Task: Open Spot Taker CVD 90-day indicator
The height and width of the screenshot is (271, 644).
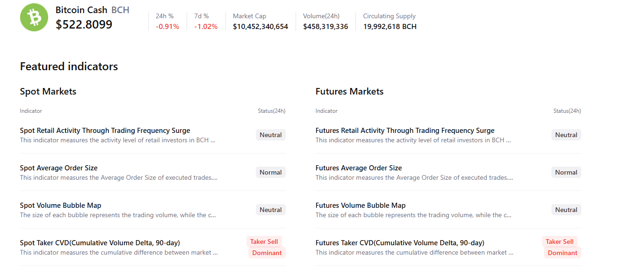Action: 100,243
